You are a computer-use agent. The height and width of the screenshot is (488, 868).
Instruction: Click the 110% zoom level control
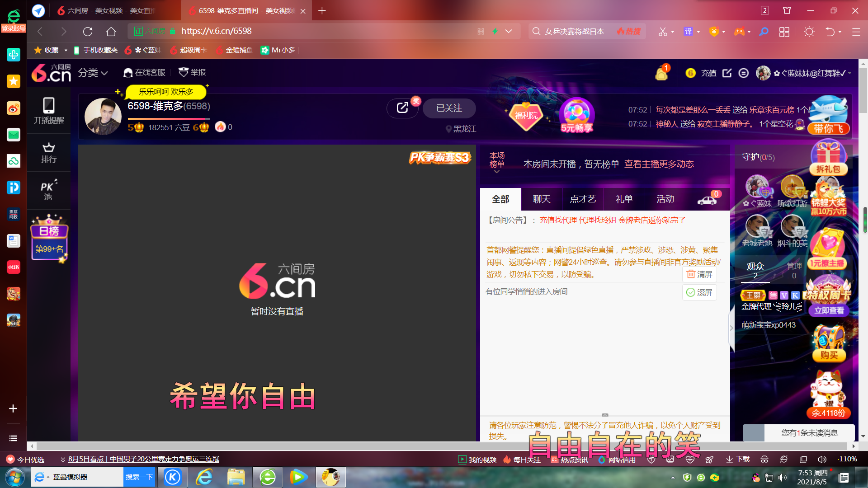(x=848, y=459)
